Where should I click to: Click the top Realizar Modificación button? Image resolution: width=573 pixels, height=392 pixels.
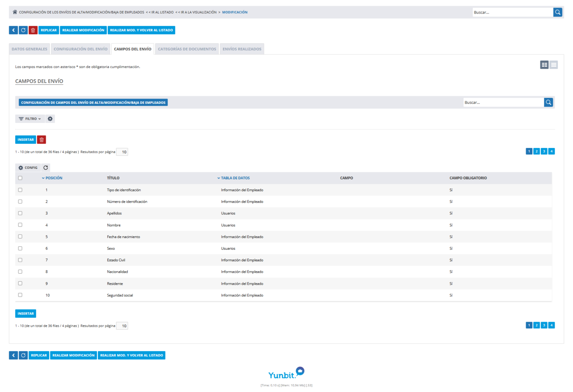click(83, 30)
